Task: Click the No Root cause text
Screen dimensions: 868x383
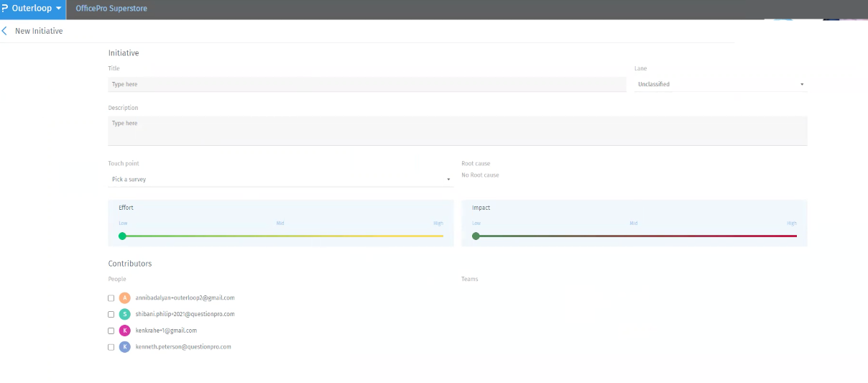Action: pyautogui.click(x=480, y=175)
